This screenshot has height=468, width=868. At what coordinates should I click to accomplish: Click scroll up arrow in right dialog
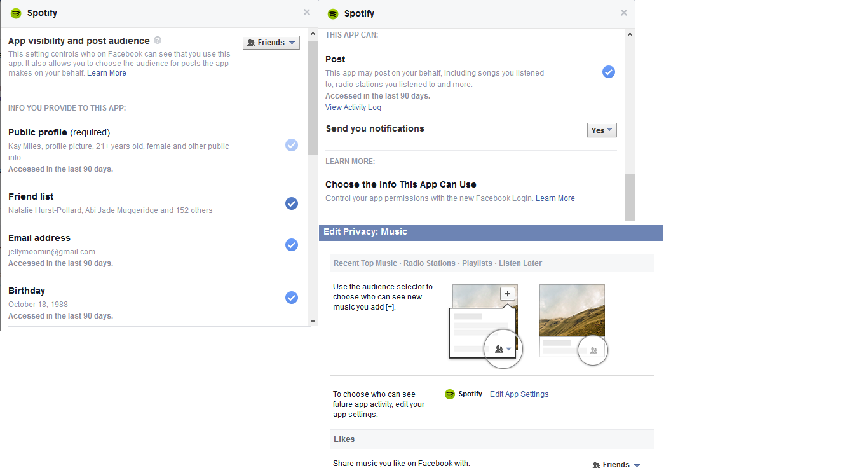click(630, 34)
